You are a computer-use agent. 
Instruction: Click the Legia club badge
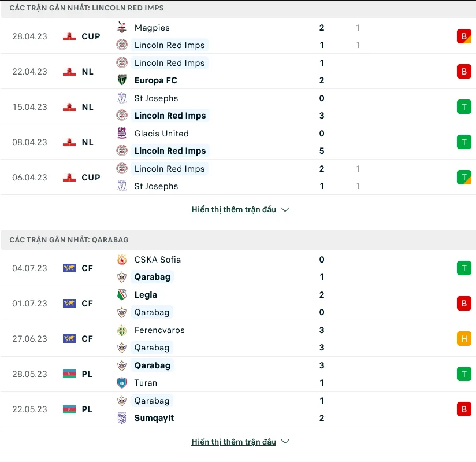tap(122, 294)
